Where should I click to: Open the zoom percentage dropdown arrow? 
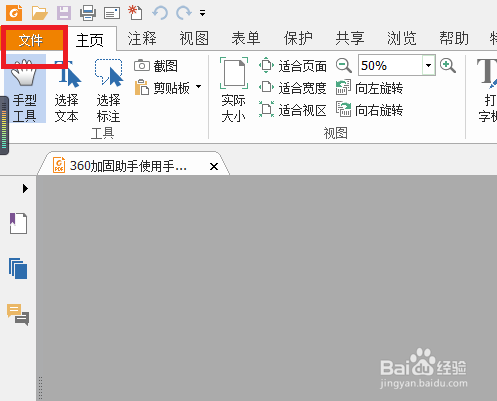click(x=429, y=65)
